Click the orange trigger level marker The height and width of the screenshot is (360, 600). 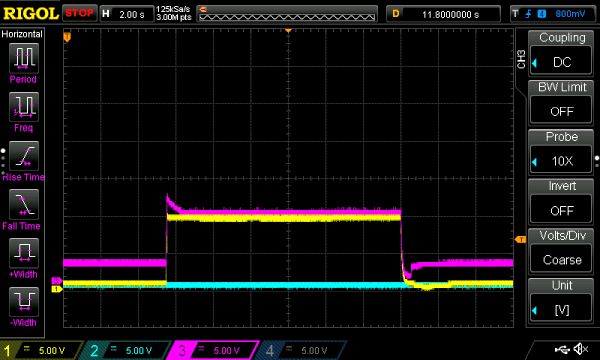point(520,239)
